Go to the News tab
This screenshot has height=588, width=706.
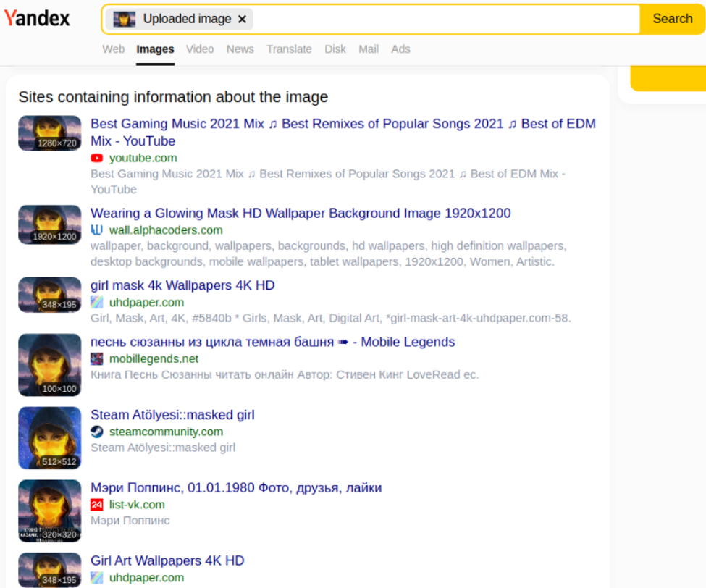click(x=240, y=49)
